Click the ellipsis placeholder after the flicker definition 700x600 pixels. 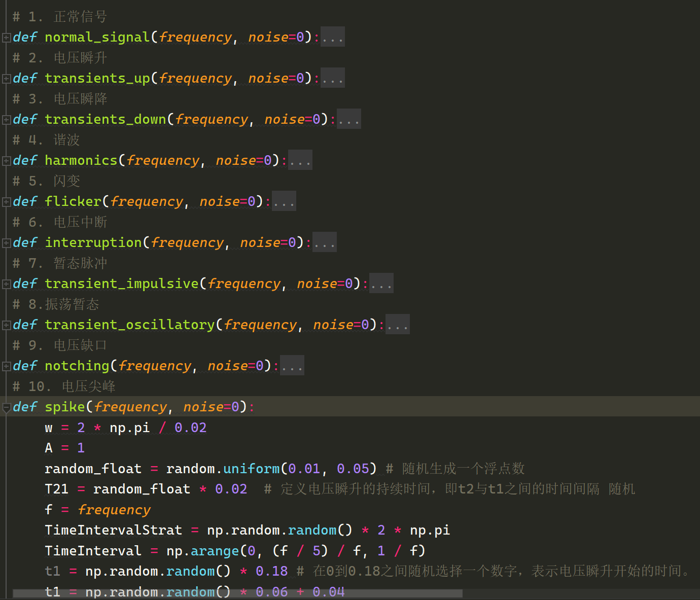tap(284, 202)
